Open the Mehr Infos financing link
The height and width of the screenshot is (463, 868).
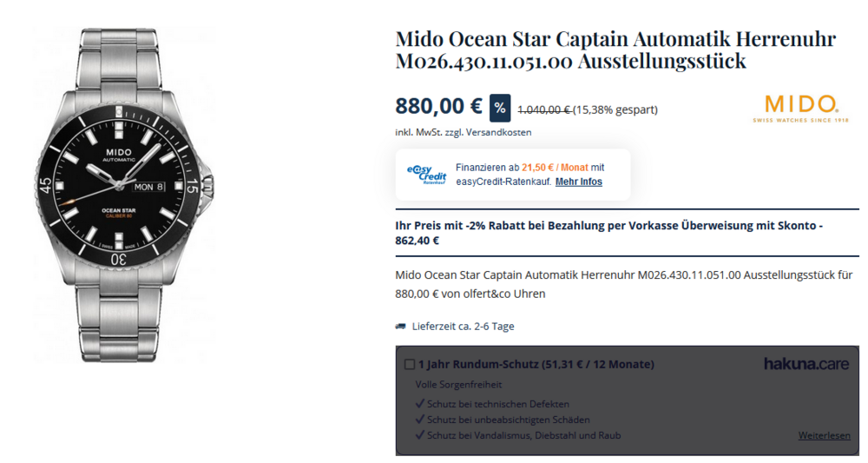click(x=579, y=182)
